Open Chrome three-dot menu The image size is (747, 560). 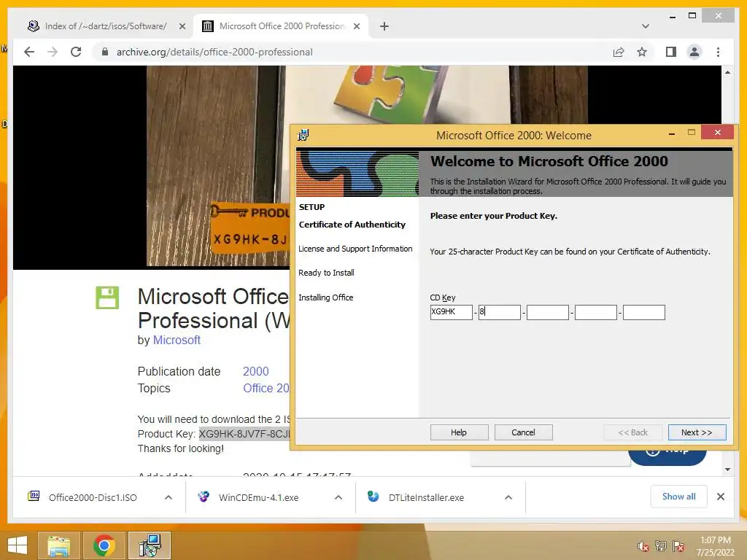[x=718, y=52]
